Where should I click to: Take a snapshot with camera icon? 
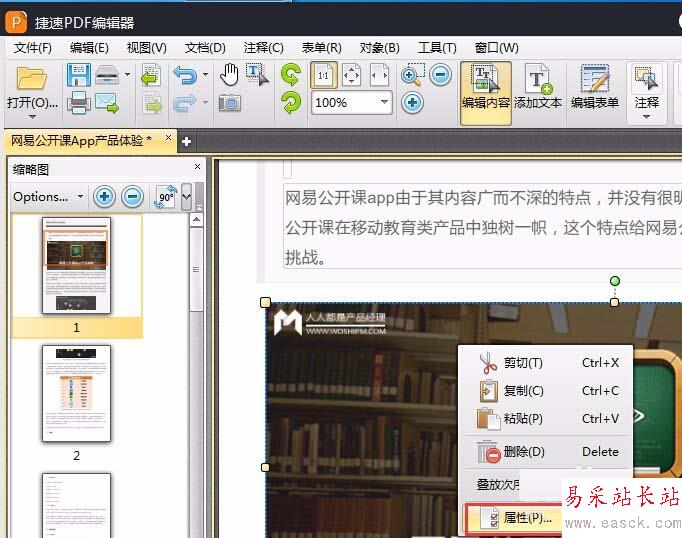pos(230,103)
